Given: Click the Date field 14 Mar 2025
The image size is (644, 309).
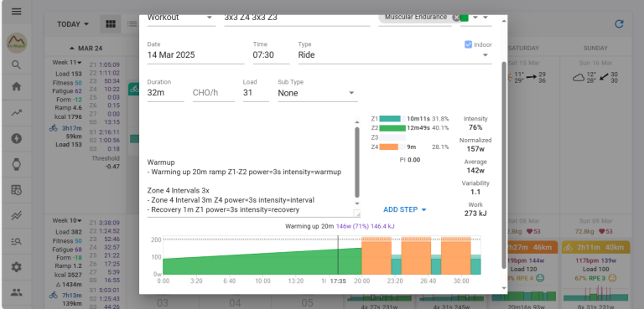Looking at the screenshot, I should 195,55.
